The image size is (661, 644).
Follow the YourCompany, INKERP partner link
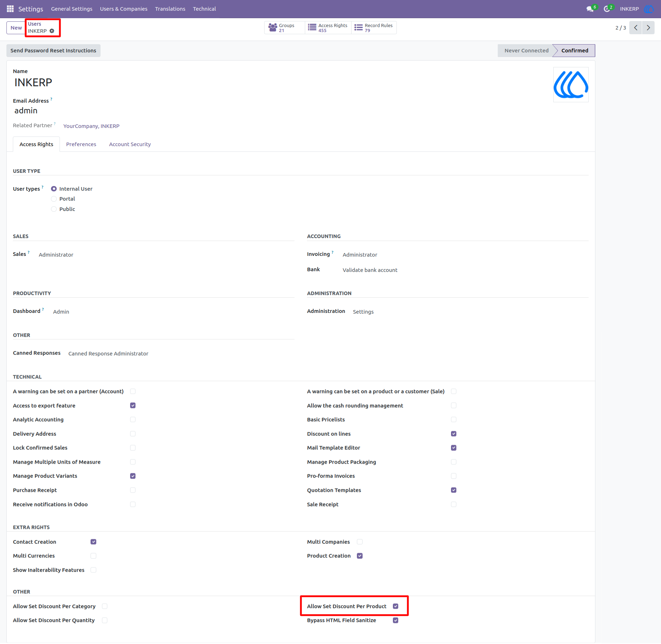[x=91, y=126]
